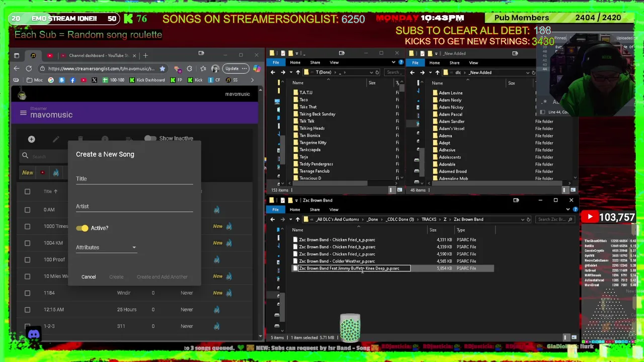
Task: Open the Google bookmark icon
Action: pyautogui.click(x=51, y=80)
